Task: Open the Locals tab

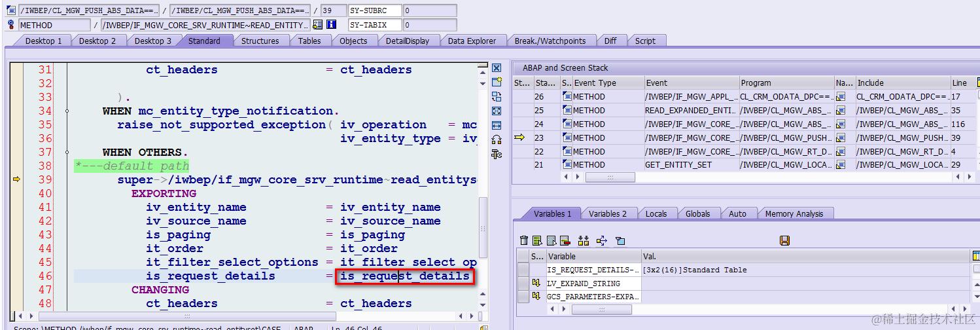Action: [x=656, y=213]
